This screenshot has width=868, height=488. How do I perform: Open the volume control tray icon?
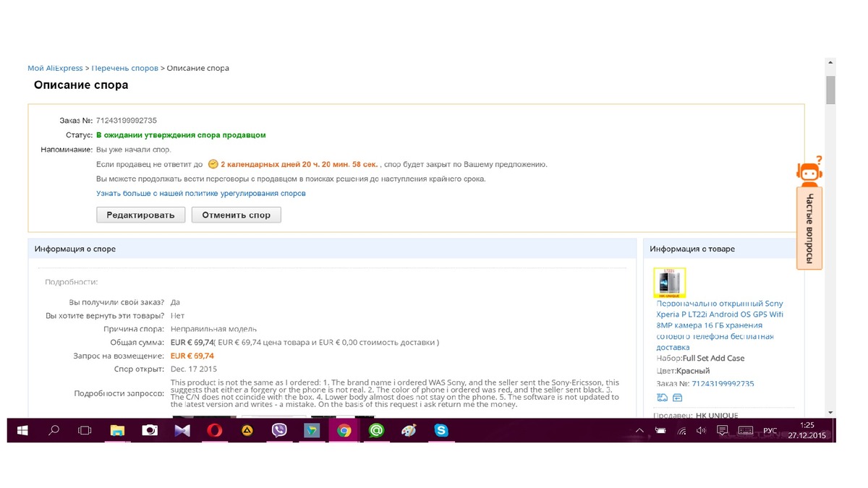pyautogui.click(x=701, y=431)
